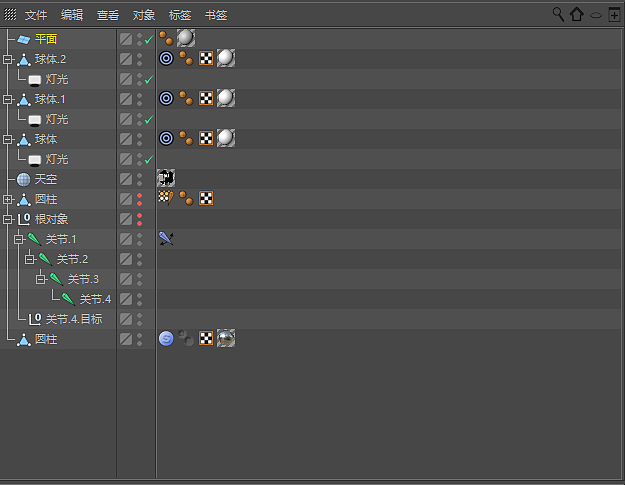Select the dynamics tag on the red-dotted 圆柱
This screenshot has height=485, width=625.
(186, 198)
